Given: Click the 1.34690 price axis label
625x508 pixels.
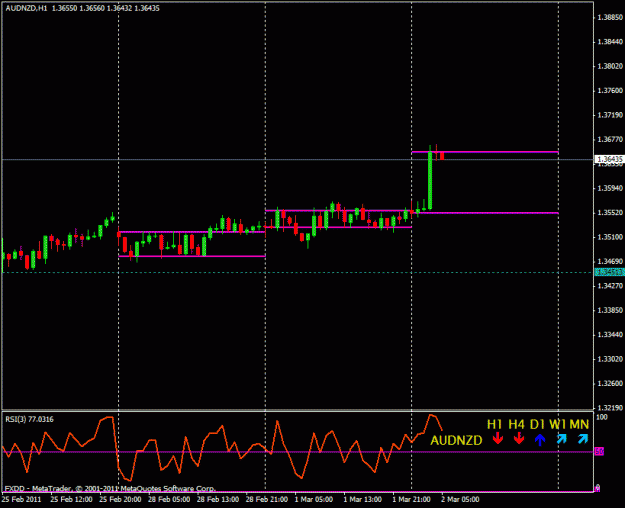Looking at the screenshot, I should 610,262.
